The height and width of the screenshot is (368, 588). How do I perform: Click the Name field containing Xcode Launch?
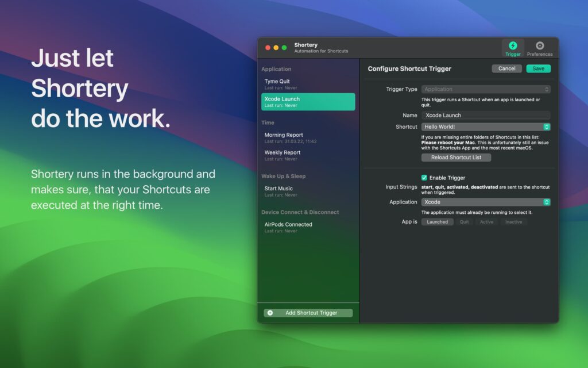tap(486, 115)
